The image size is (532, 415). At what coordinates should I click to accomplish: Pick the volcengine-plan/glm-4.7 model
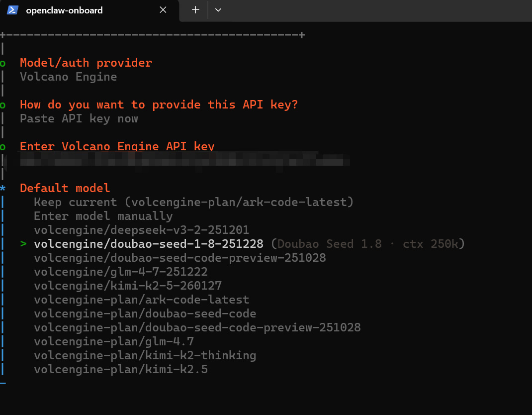click(x=113, y=341)
